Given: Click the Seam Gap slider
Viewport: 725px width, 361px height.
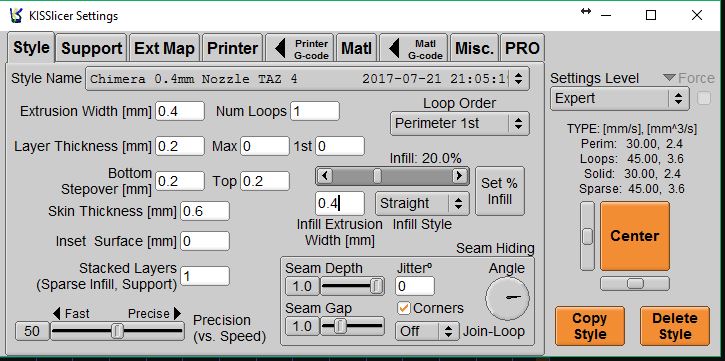Looking at the screenshot, I should (x=352, y=326).
